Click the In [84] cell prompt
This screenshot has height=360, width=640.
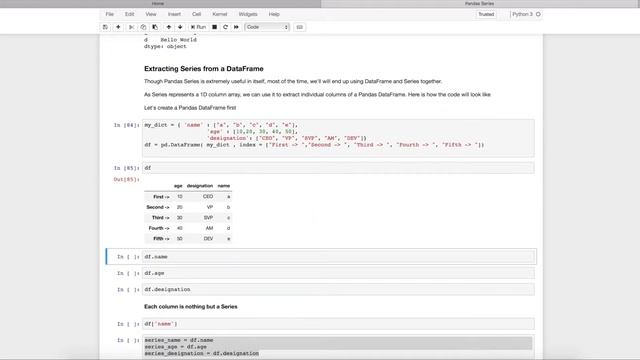[x=127, y=125]
